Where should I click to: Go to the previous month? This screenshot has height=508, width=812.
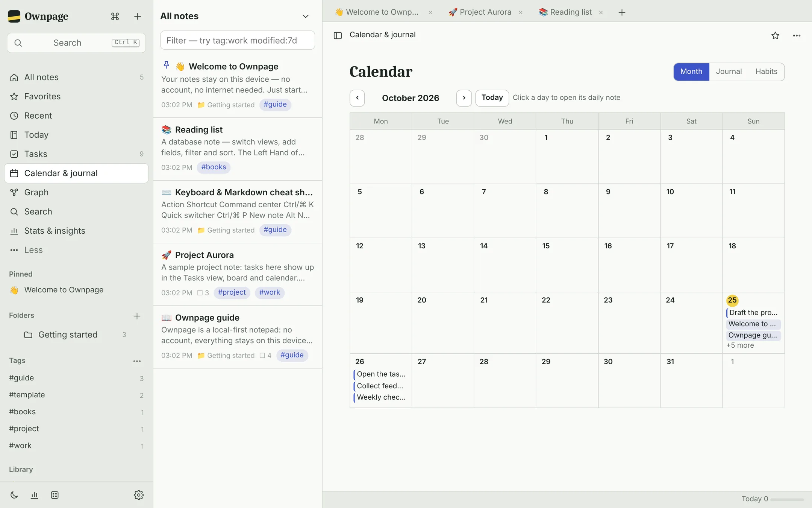(x=357, y=98)
